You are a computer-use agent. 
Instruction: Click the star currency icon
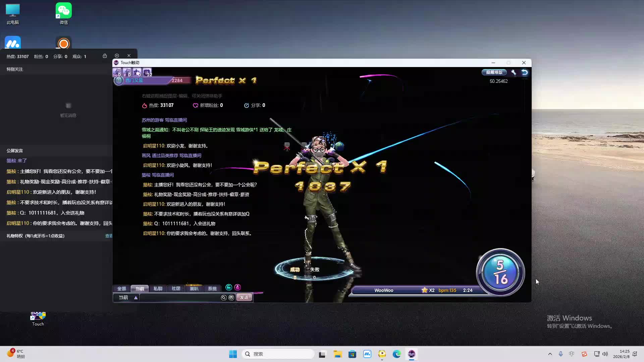coord(137,72)
